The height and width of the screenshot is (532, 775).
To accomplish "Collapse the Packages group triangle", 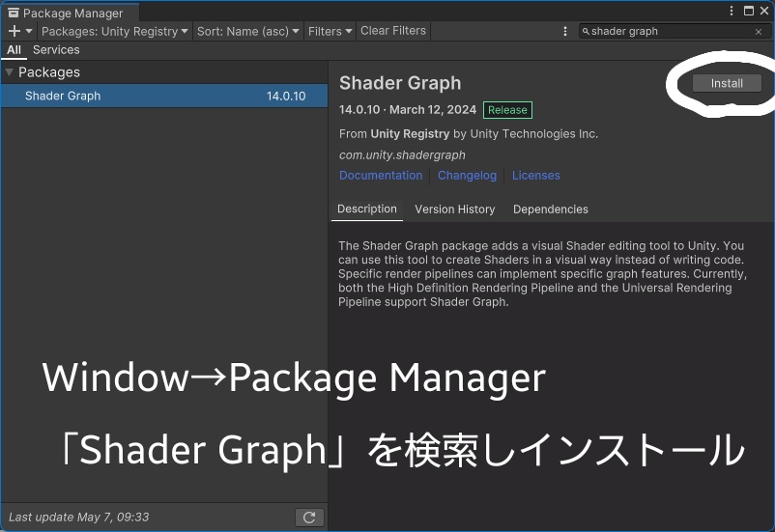I will pos(9,72).
